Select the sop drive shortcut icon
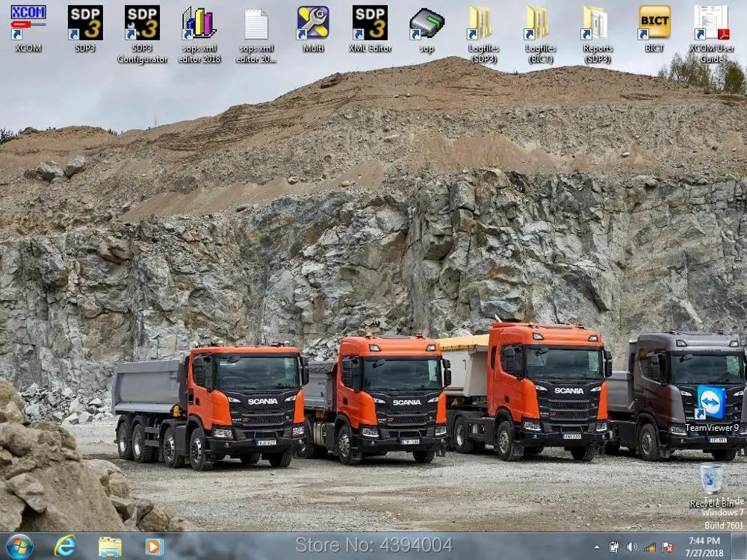747x560 pixels. point(427,23)
